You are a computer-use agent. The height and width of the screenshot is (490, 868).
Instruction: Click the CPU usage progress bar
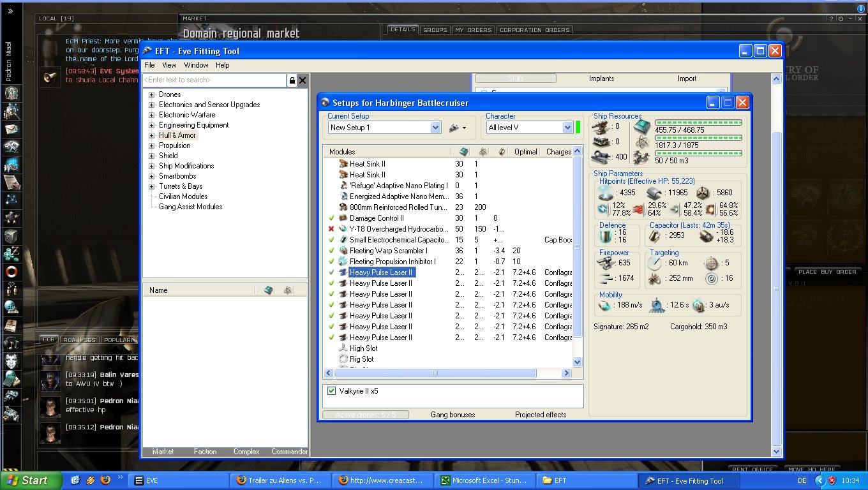pos(698,122)
